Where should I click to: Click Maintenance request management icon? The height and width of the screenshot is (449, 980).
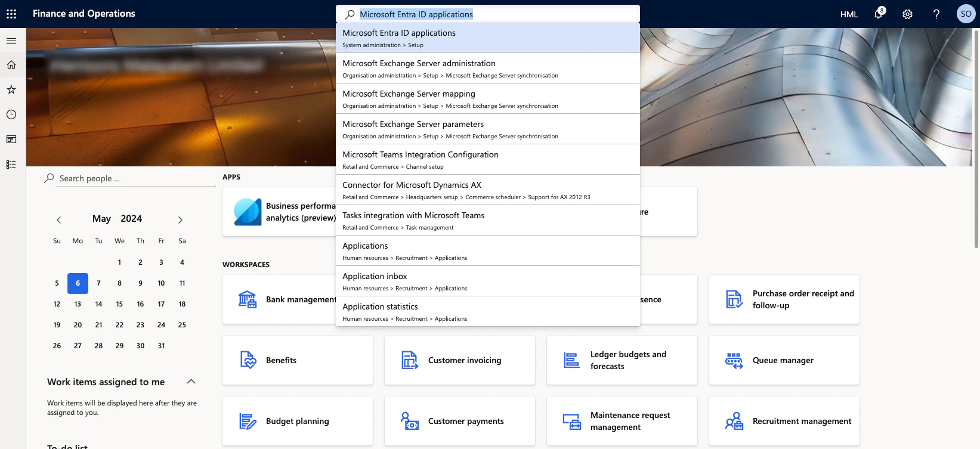pyautogui.click(x=572, y=421)
